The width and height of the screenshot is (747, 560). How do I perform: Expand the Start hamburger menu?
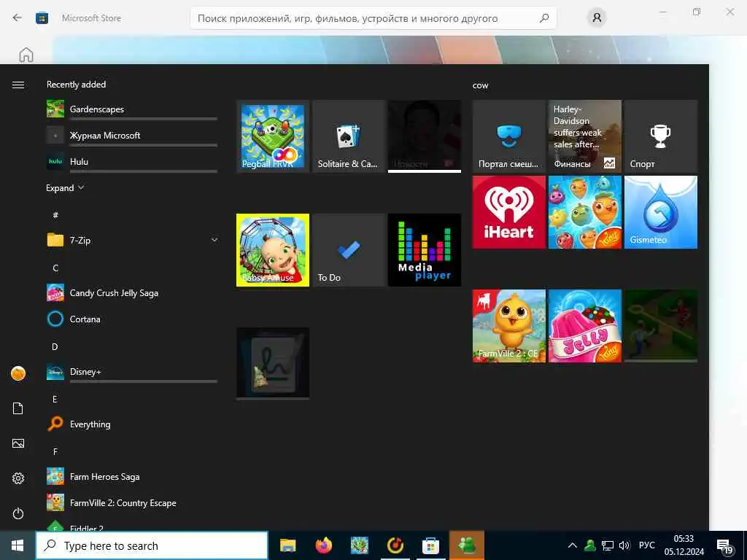pyautogui.click(x=18, y=85)
